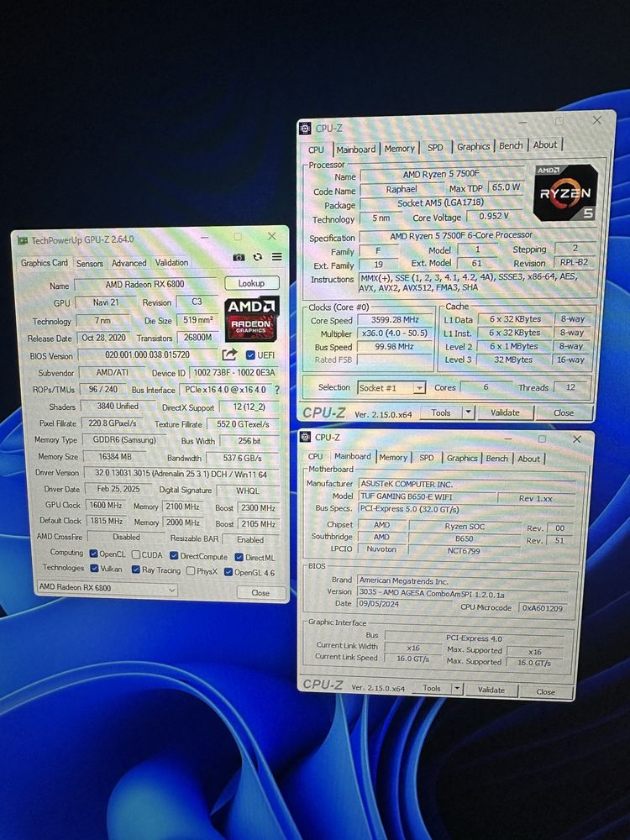Open About tab in upper CPU-Z
This screenshot has width=630, height=840.
[545, 144]
